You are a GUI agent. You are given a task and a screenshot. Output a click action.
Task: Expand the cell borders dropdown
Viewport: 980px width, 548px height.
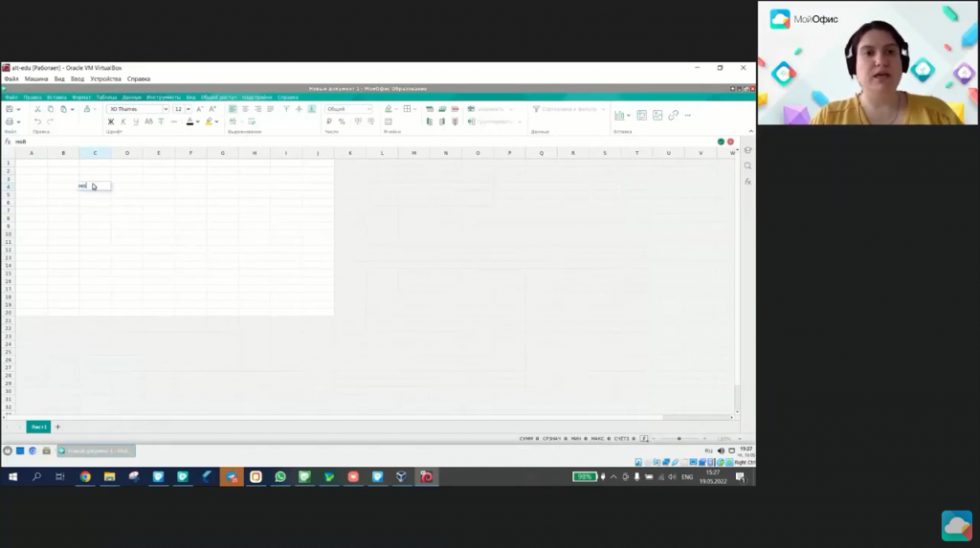point(415,109)
